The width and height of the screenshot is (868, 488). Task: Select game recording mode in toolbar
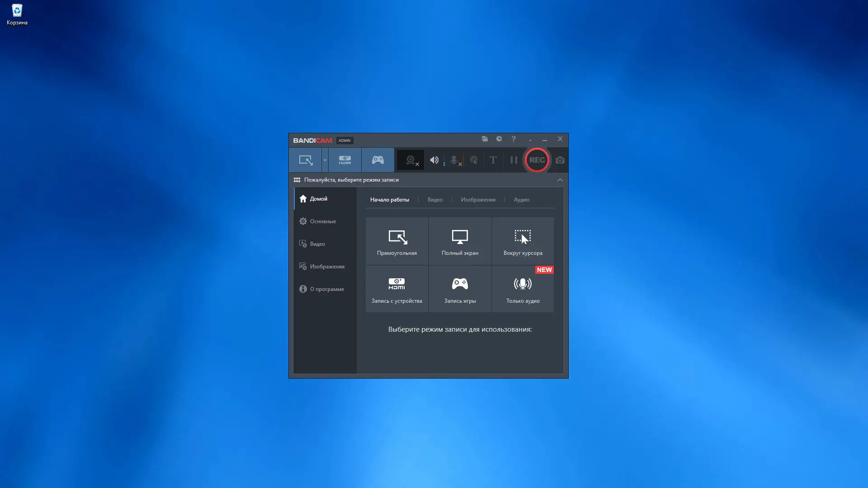tap(378, 160)
